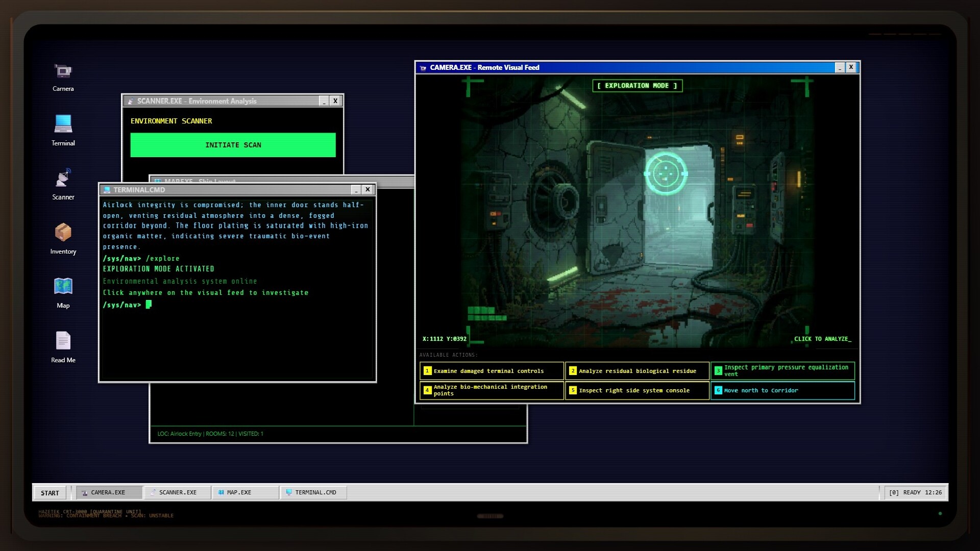
Task: Select 'Examine damaged terminal controls'
Action: click(492, 371)
